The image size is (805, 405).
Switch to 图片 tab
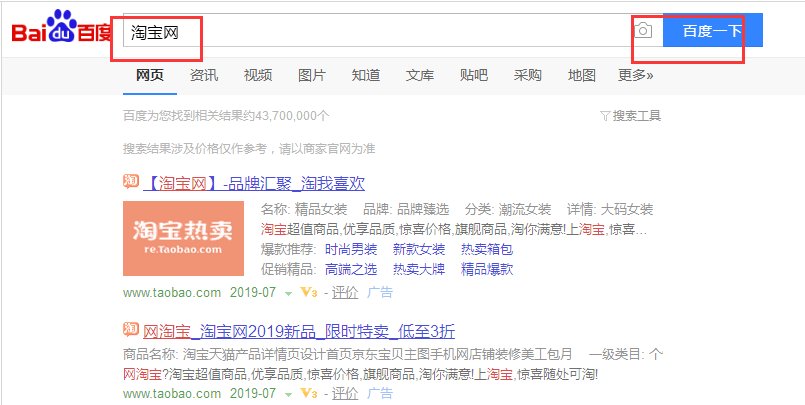click(312, 75)
